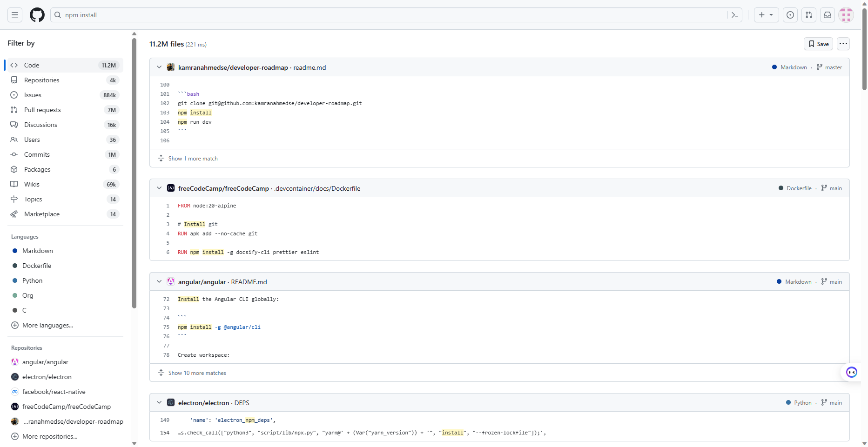Select the Commits filter
The width and height of the screenshot is (868, 447).
pyautogui.click(x=37, y=154)
